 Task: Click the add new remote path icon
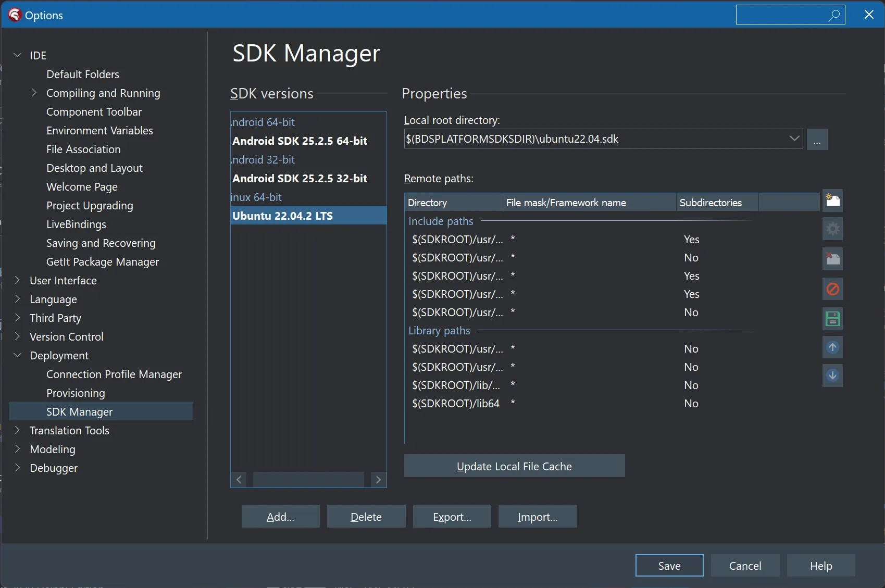832,201
